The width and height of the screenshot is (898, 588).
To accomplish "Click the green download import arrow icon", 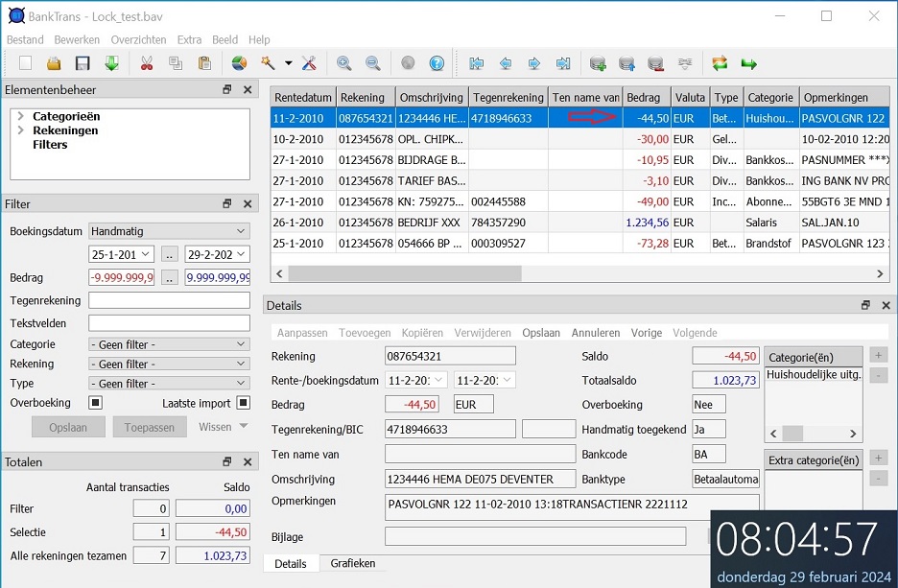I will click(x=111, y=64).
